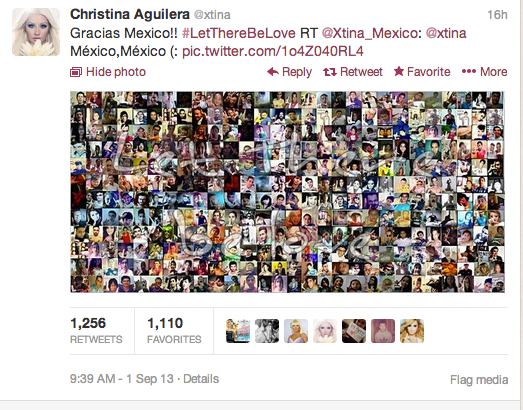
Task: Open the #LetThereBeLove hashtag
Action: tap(239, 33)
